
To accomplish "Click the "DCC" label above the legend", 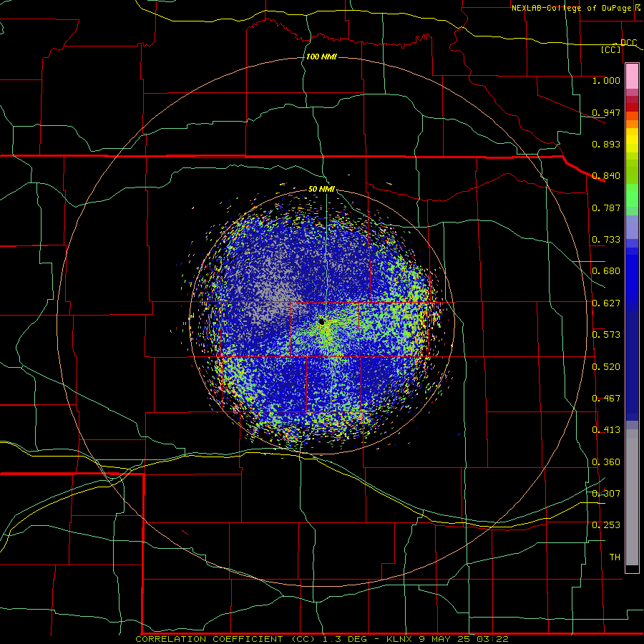I will pos(628,43).
